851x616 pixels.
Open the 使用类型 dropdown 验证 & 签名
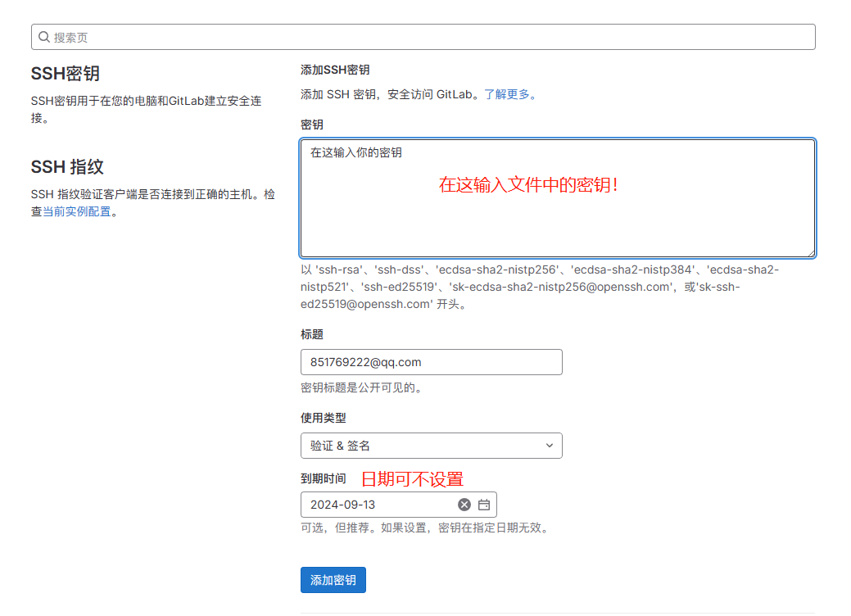[x=431, y=446]
